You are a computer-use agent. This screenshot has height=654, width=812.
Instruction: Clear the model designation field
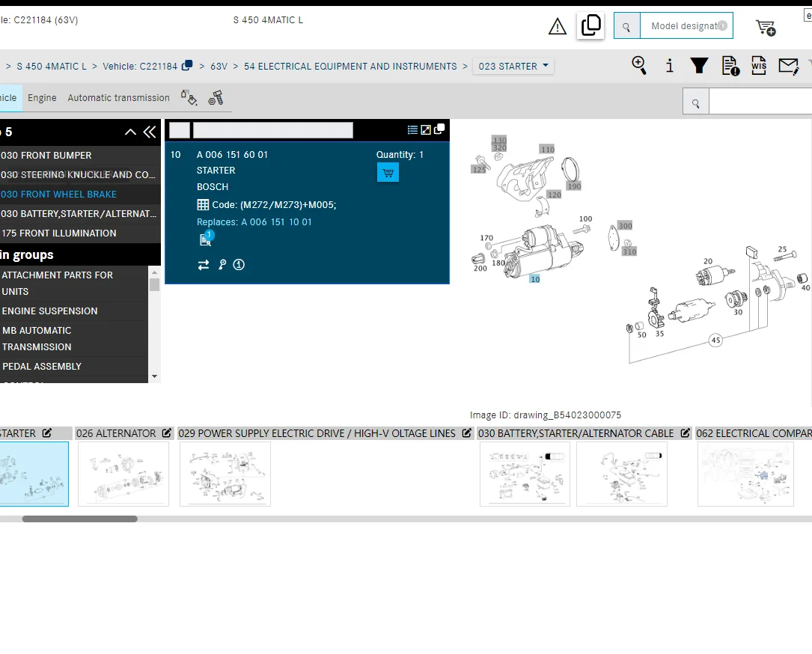click(x=722, y=26)
